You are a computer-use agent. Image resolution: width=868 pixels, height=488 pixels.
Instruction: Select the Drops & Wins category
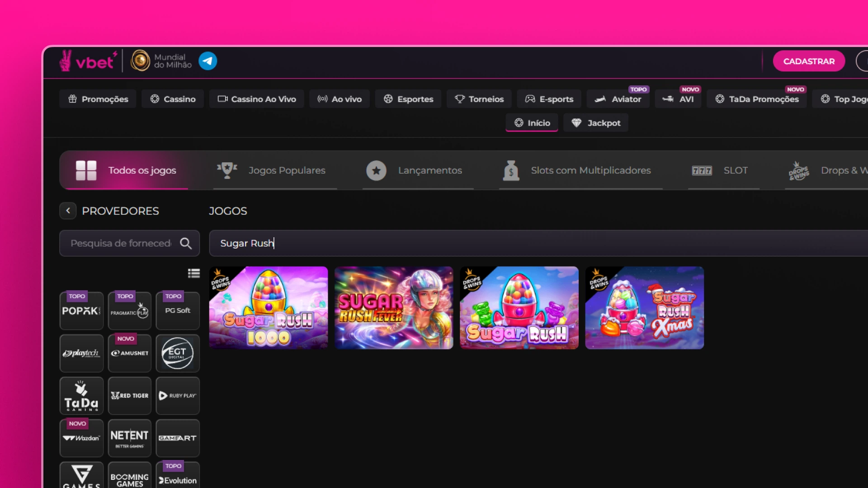pyautogui.click(x=827, y=170)
